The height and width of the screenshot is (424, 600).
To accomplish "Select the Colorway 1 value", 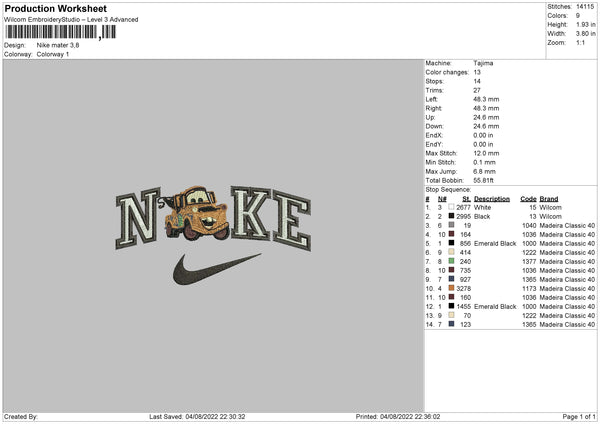I will pyautogui.click(x=53, y=54).
